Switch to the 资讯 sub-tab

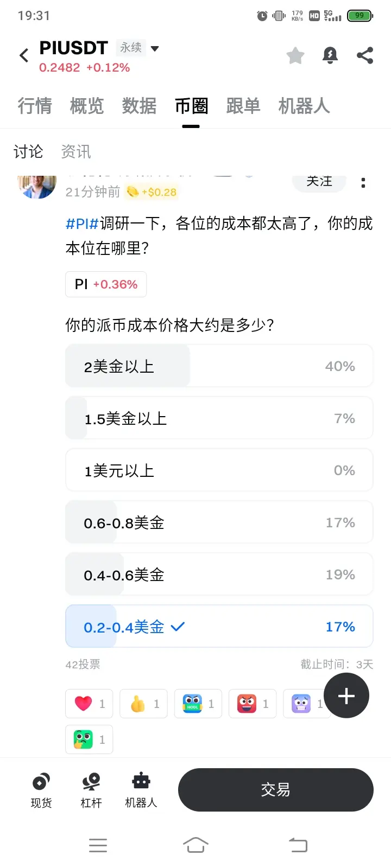[76, 151]
